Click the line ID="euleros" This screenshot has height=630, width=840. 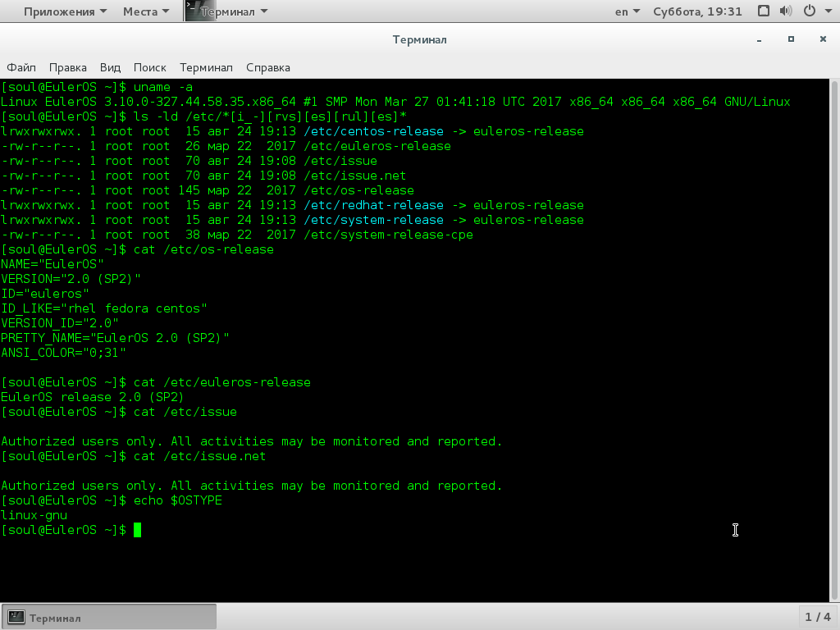coord(44,294)
